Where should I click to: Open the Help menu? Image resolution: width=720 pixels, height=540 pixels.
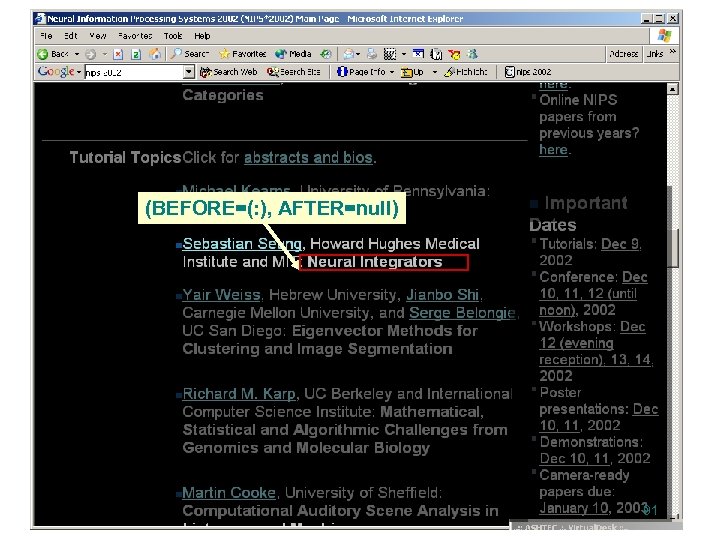(202, 36)
